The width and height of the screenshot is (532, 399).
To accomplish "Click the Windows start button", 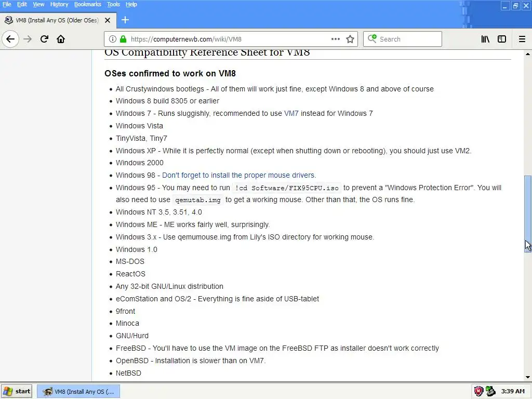I will [17, 391].
